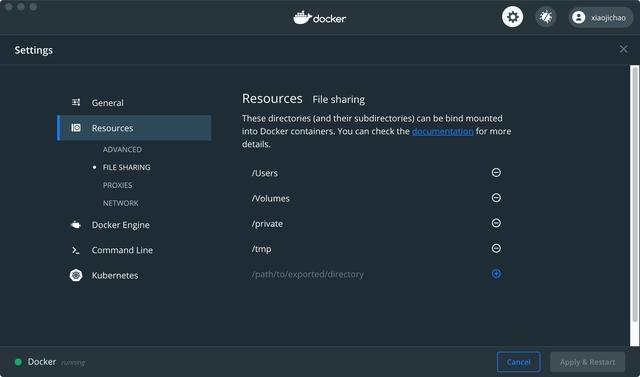
Task: Click the Cancel button
Action: 518,362
